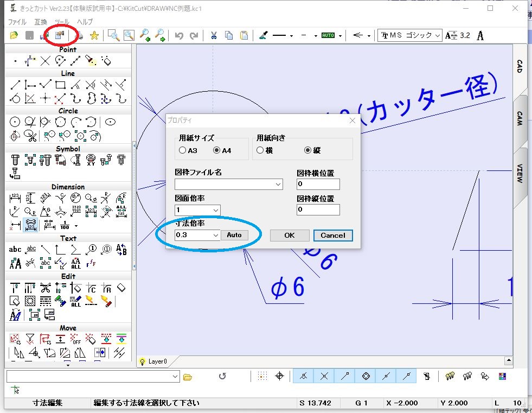This screenshot has width=532, height=413.
Task: Open AUTO color dropdown arrow
Action: click(340, 36)
